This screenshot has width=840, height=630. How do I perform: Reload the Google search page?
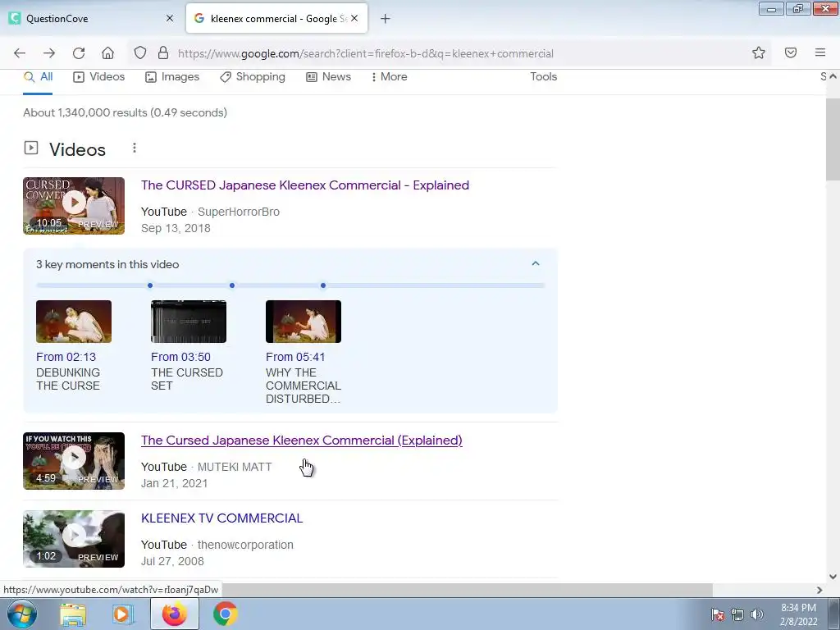click(x=79, y=53)
